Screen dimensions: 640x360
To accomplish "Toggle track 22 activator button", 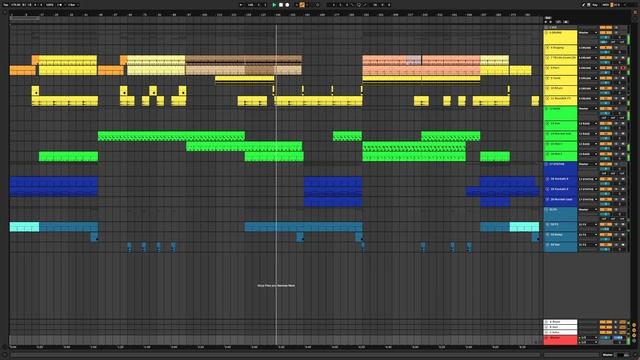I will pos(606,224).
